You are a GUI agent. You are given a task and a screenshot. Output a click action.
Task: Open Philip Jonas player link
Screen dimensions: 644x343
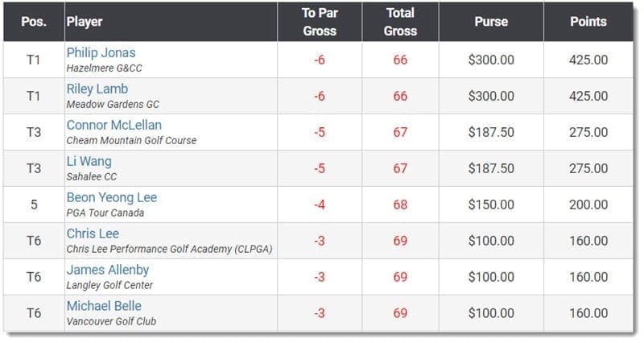point(101,52)
